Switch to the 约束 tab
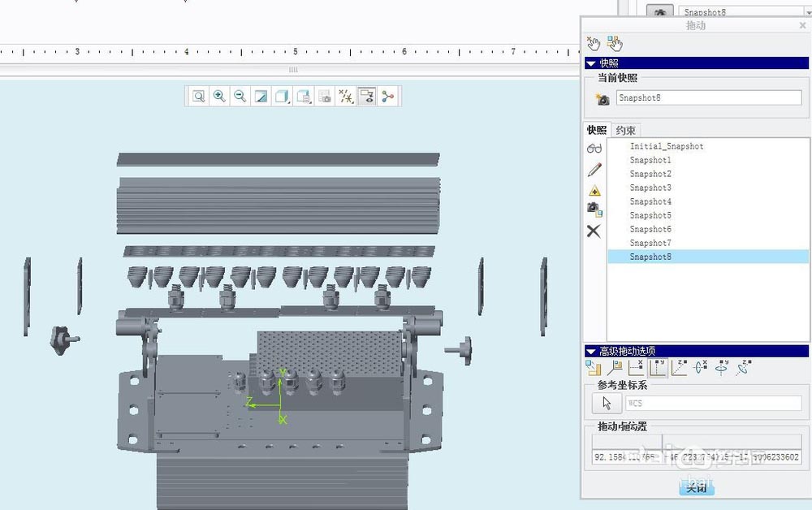The height and width of the screenshot is (510, 812). [625, 130]
